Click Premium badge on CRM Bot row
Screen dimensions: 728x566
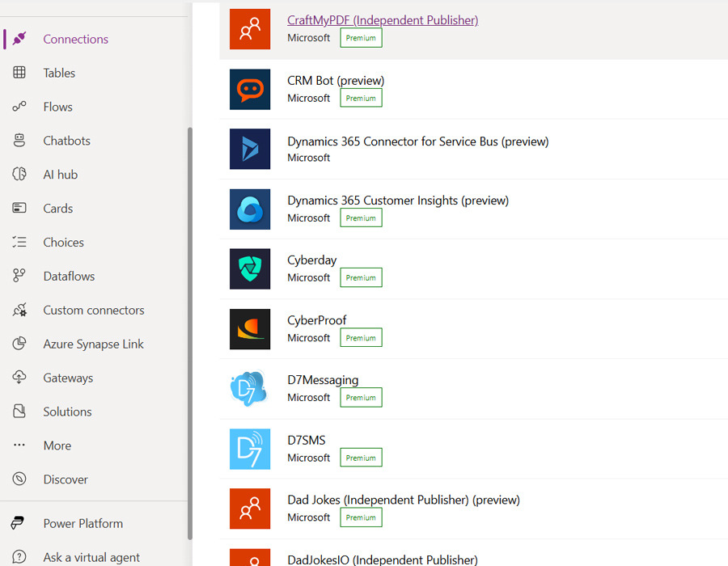point(361,98)
